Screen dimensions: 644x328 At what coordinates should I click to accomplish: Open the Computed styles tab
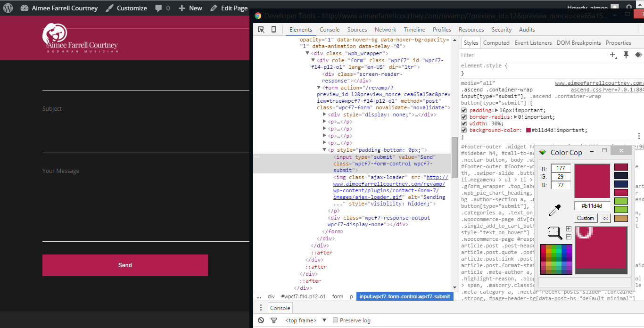pos(496,43)
